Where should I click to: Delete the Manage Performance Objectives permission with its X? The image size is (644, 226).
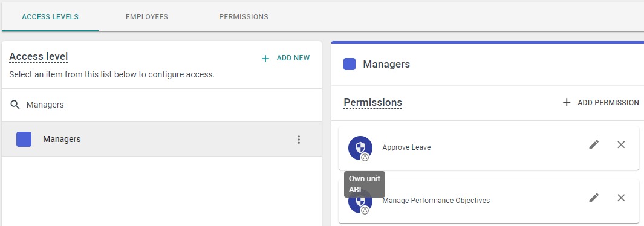621,198
